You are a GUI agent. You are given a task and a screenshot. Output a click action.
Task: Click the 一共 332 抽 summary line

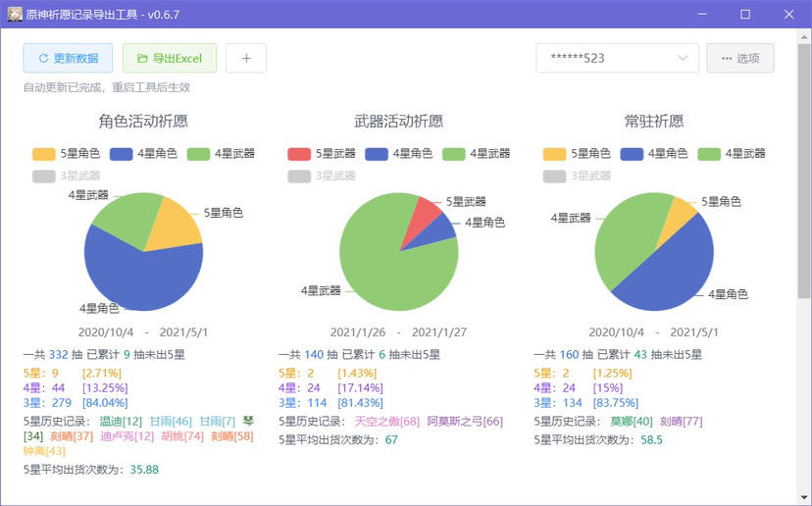point(104,354)
